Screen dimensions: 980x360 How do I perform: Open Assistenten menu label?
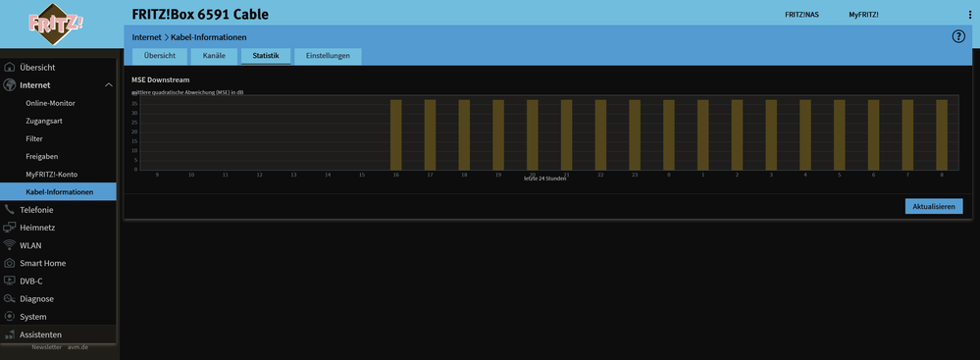(x=40, y=334)
